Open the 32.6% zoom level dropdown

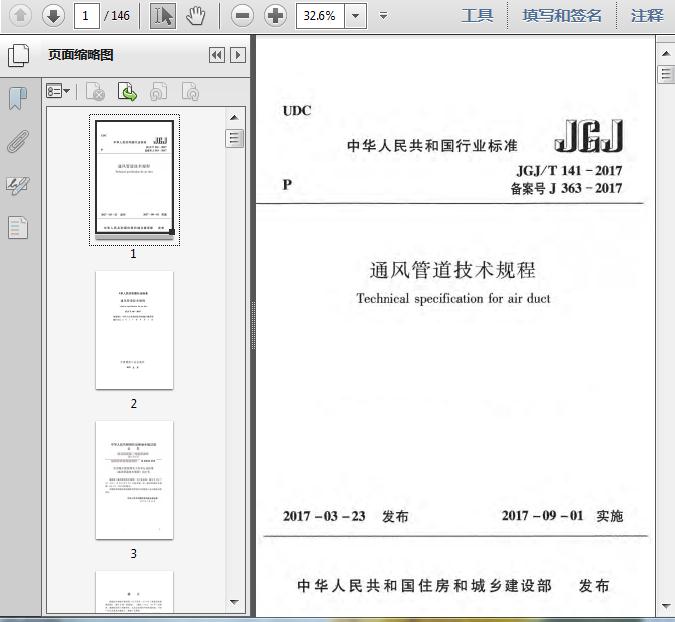point(357,15)
